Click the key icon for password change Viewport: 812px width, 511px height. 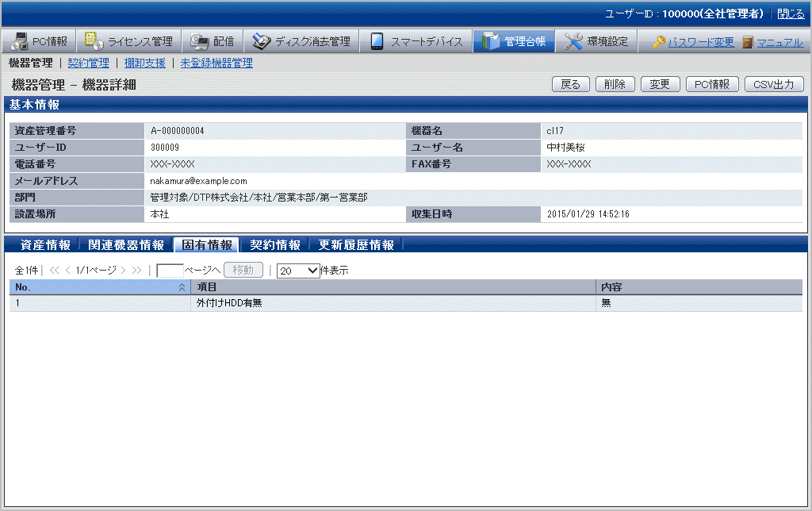(659, 42)
